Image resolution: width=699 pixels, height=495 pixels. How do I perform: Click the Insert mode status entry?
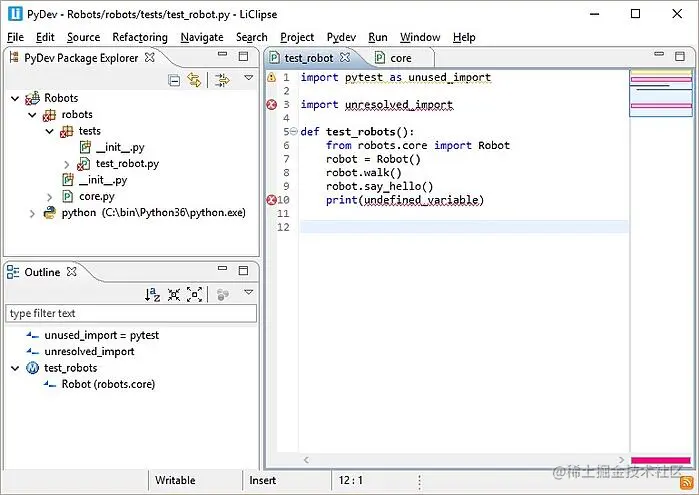pos(263,480)
